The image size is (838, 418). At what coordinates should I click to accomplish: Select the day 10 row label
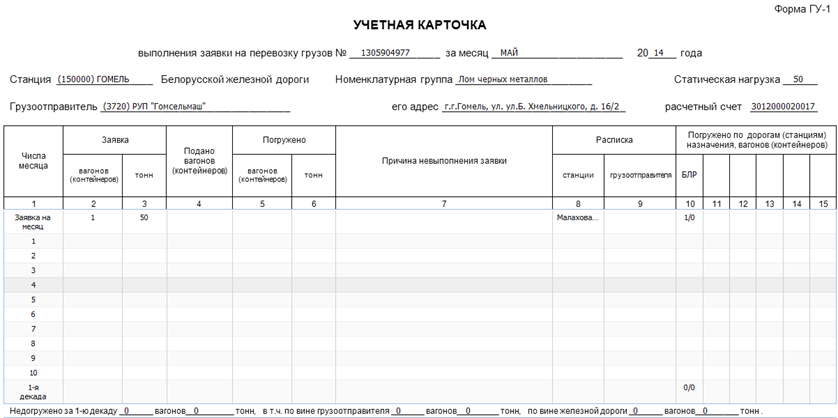(33, 372)
